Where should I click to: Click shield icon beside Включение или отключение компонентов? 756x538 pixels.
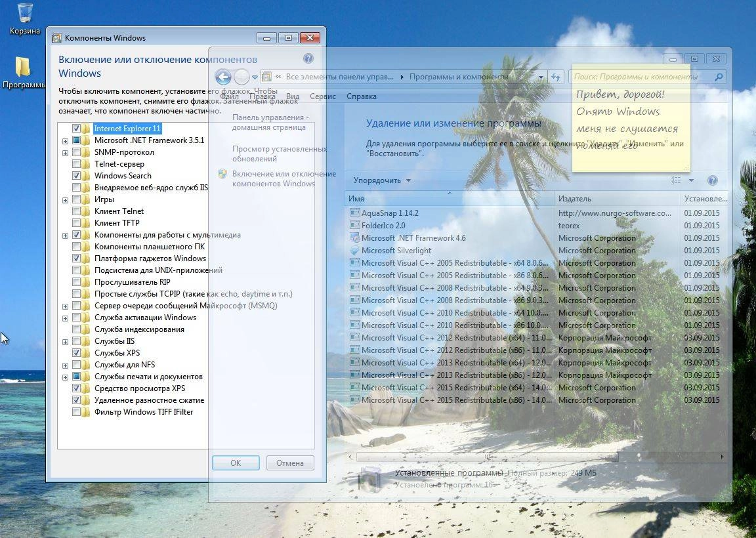pos(222,174)
